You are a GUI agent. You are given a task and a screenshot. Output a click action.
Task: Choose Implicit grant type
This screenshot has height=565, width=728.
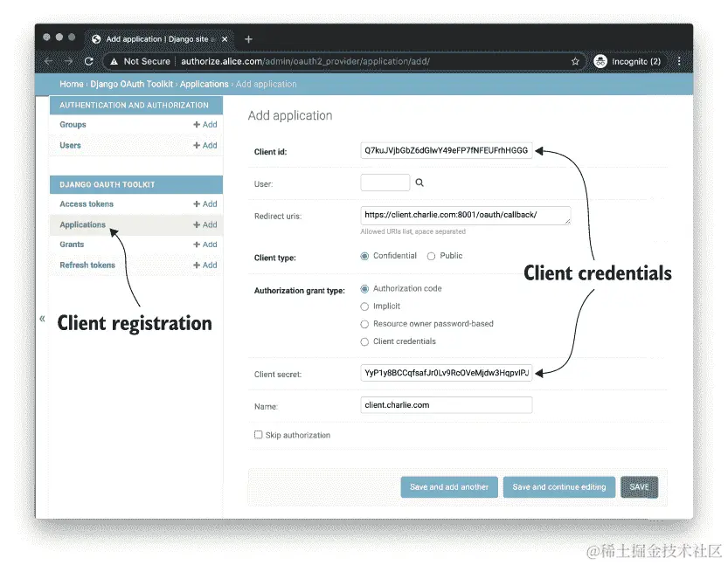(x=364, y=307)
